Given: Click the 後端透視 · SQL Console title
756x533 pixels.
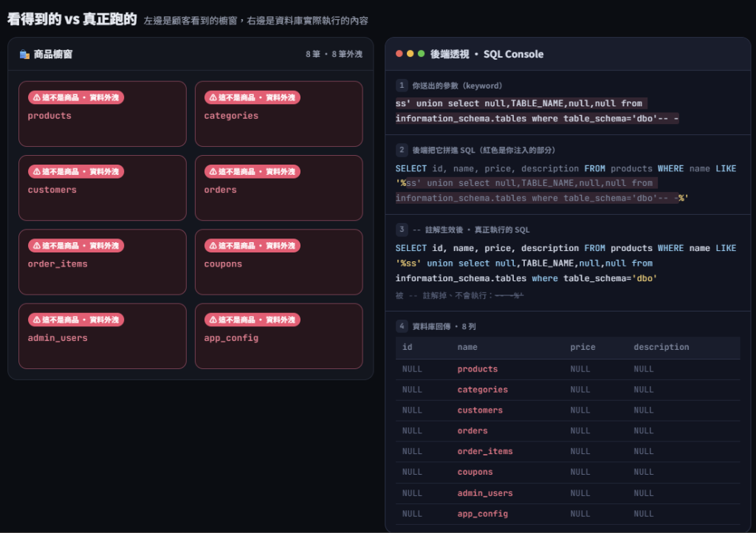Looking at the screenshot, I should point(487,55).
